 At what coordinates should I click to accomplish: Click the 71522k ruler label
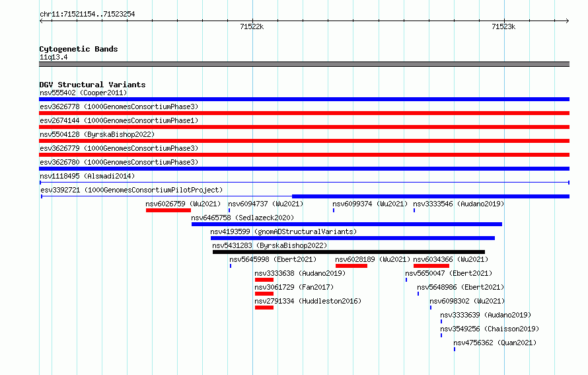tap(252, 26)
